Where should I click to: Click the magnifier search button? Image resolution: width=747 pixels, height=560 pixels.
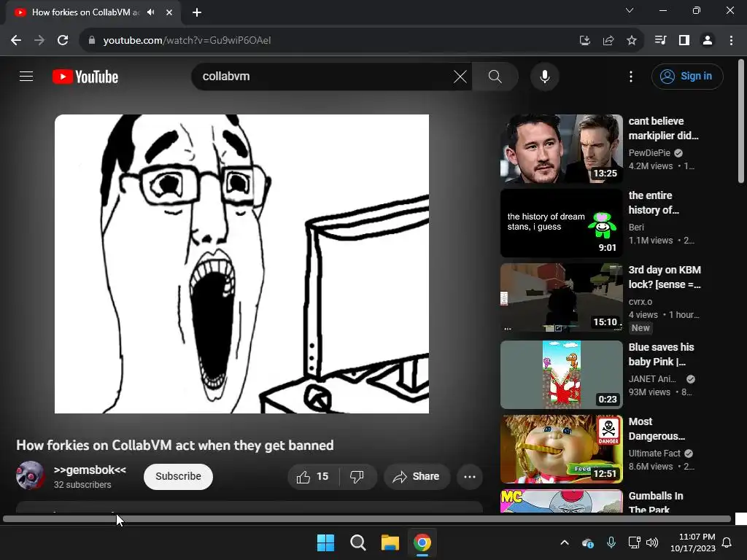[x=495, y=76]
